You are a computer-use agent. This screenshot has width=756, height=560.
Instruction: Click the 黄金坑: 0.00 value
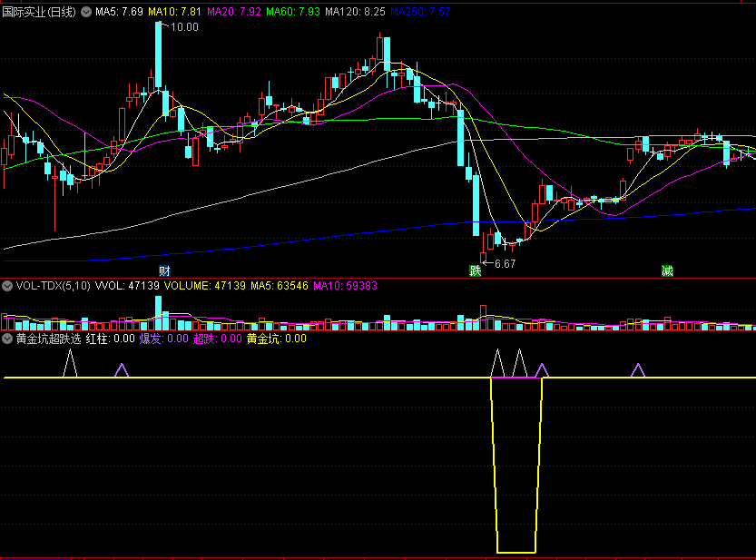coord(277,339)
